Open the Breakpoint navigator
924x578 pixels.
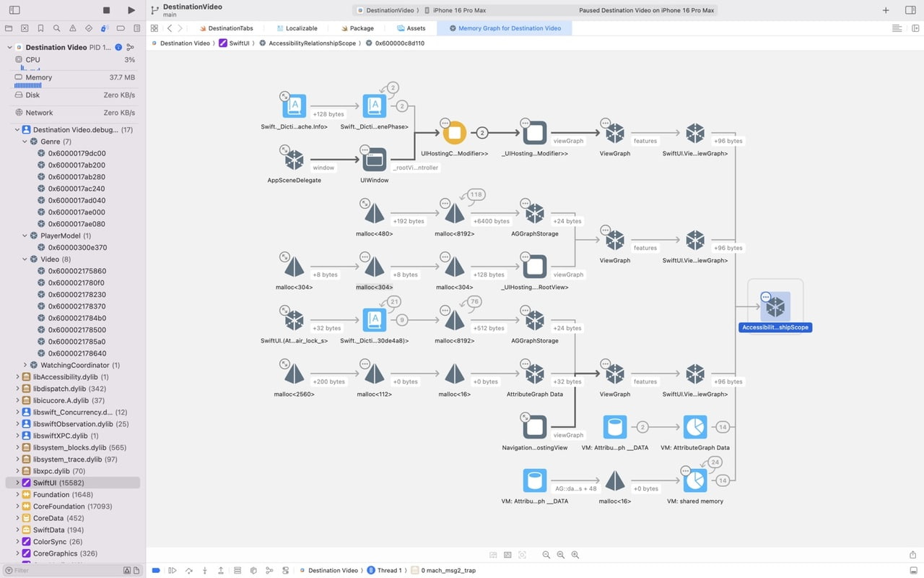pos(121,28)
